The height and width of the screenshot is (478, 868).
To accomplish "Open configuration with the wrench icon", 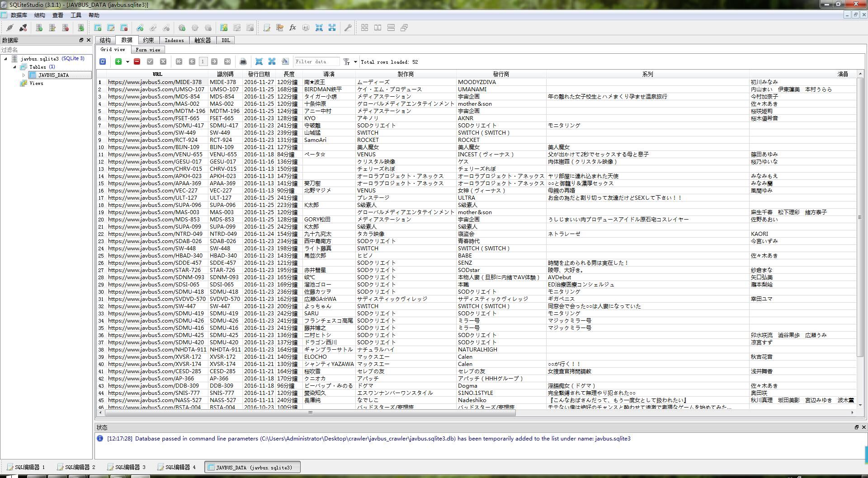I will [x=348, y=28].
